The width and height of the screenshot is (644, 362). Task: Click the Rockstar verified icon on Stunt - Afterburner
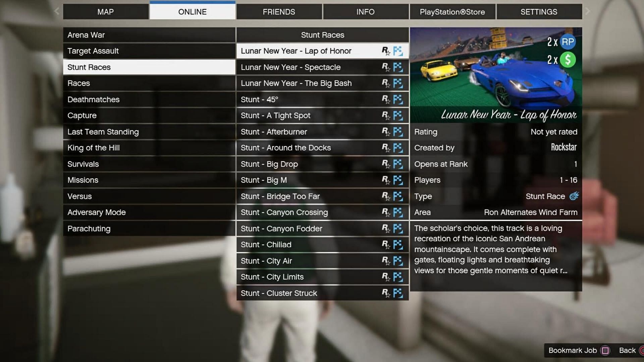(x=385, y=132)
